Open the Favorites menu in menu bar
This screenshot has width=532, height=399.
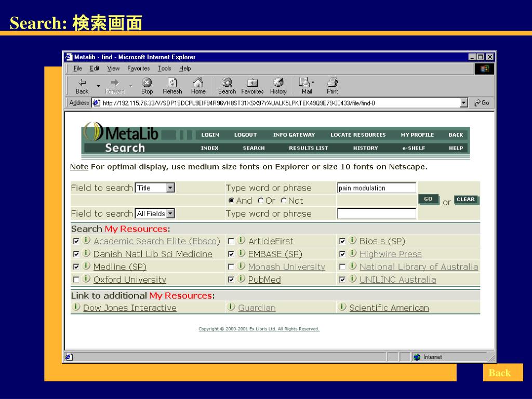pyautogui.click(x=138, y=69)
